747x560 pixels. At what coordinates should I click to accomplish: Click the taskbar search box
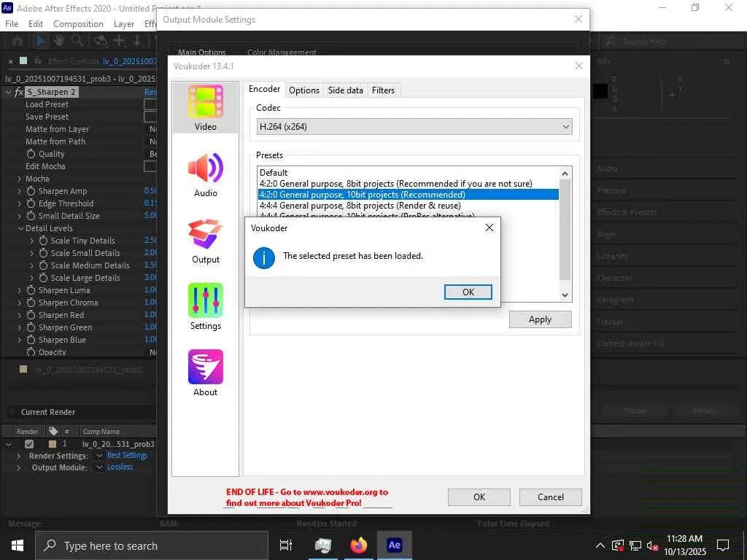click(152, 545)
